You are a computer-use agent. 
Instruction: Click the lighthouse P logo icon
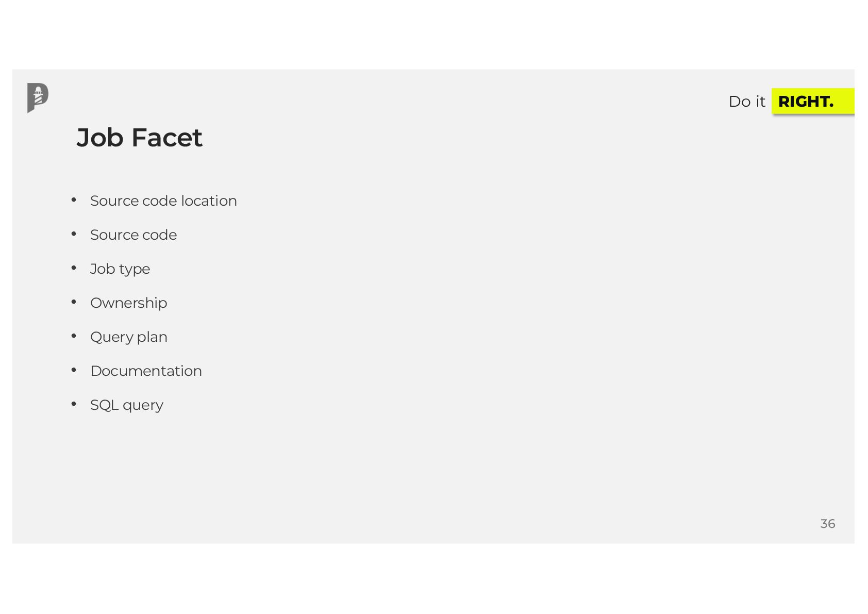(x=38, y=97)
